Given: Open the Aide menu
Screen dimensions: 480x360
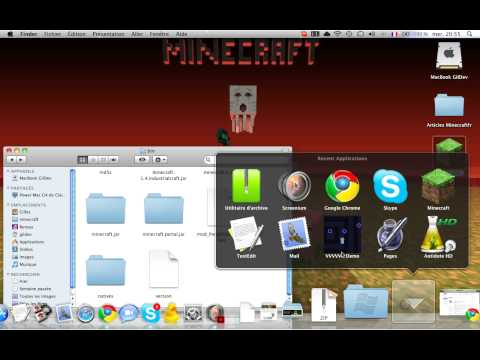Looking at the screenshot, I should 182,34.
